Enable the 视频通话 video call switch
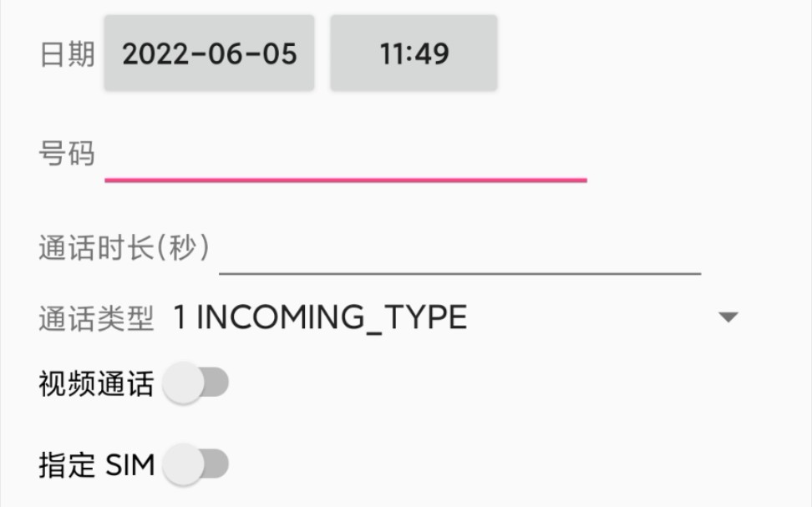 (195, 385)
